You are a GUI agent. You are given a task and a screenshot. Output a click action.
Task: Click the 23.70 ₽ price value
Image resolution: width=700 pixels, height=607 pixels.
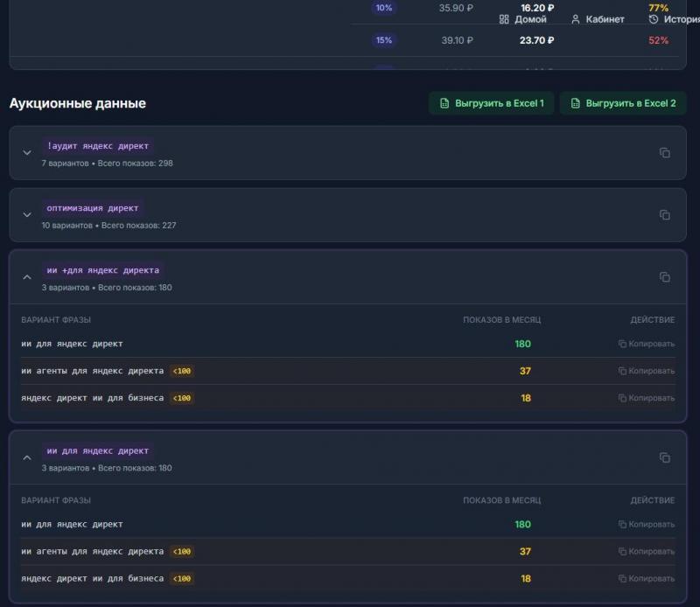pyautogui.click(x=536, y=40)
